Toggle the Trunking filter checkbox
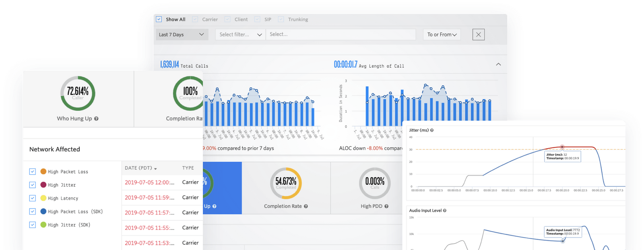Image resolution: width=644 pixels, height=250 pixels. [281, 19]
